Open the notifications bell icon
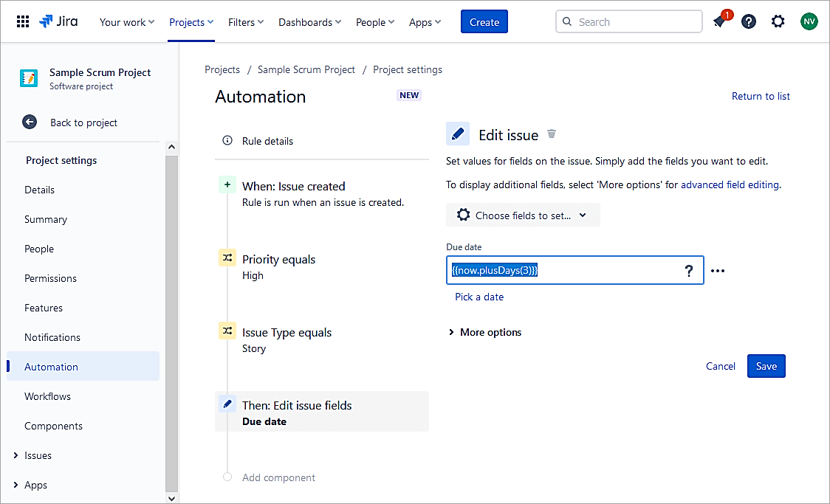Image resolution: width=830 pixels, height=504 pixels. (719, 21)
